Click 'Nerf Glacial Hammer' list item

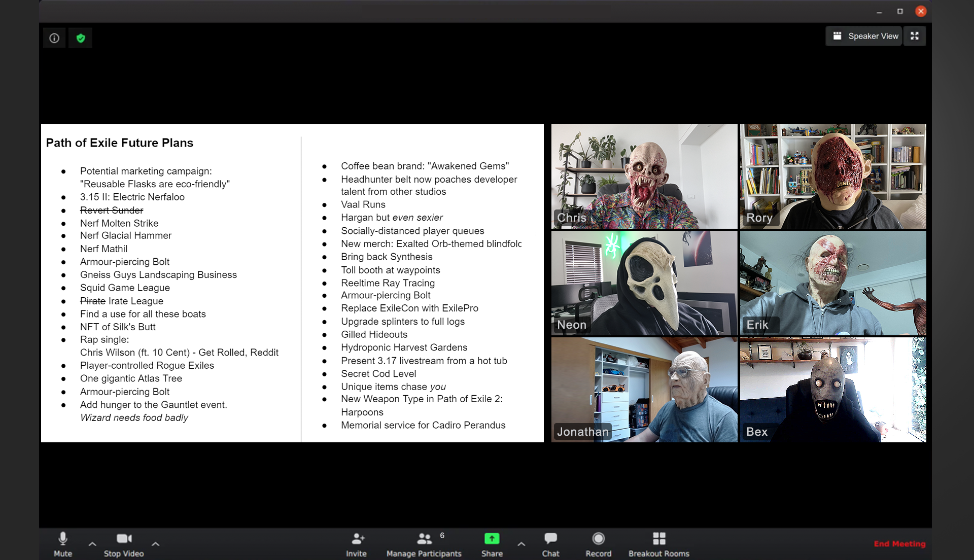(126, 235)
